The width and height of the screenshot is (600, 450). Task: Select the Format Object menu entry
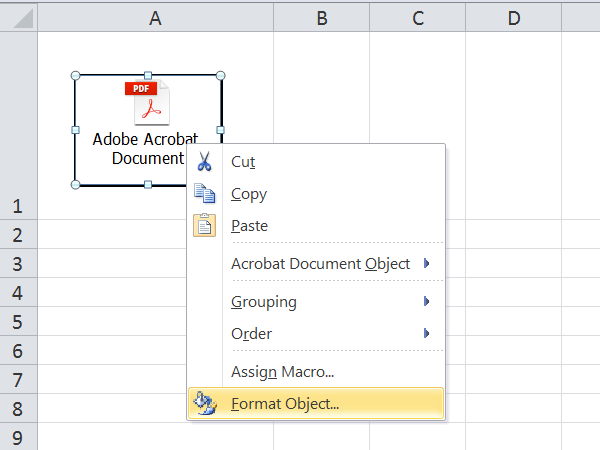click(x=285, y=404)
